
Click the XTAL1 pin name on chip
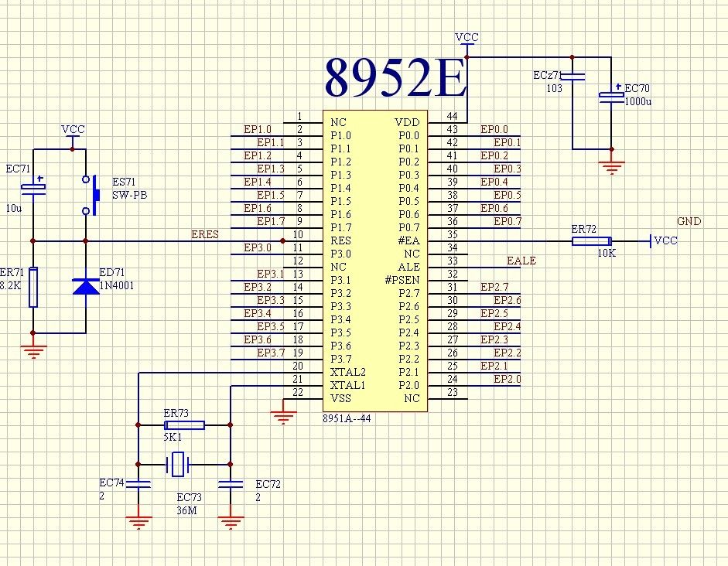[x=347, y=385]
